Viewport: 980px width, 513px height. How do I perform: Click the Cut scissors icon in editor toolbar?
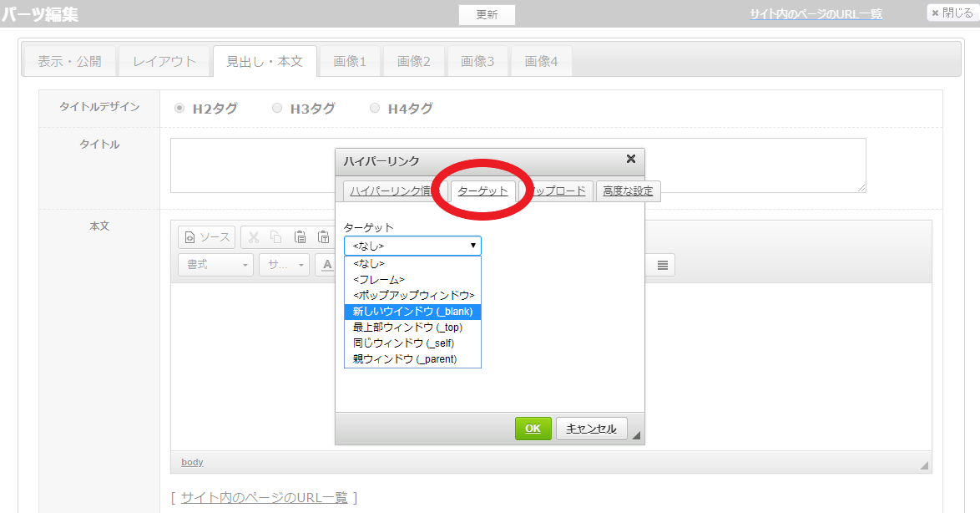[254, 237]
